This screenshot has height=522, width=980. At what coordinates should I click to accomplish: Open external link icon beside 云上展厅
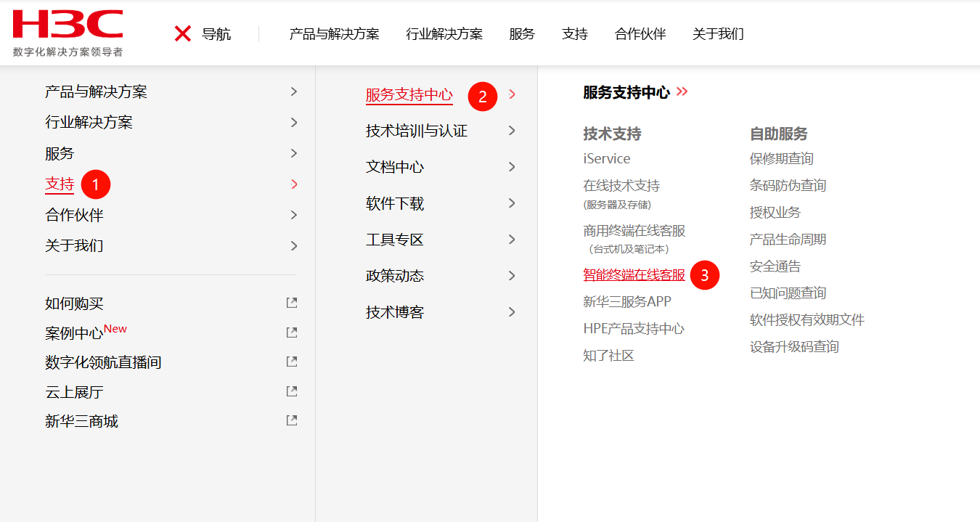coord(292,391)
